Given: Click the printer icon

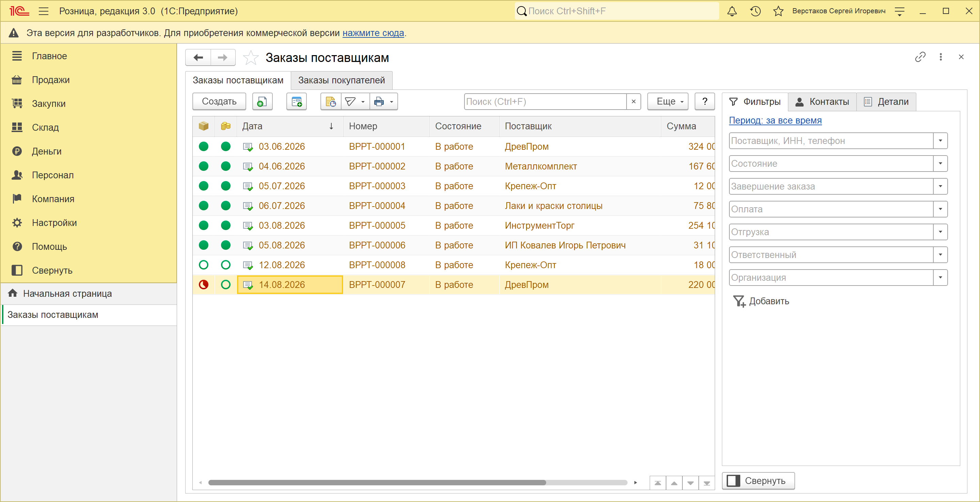Looking at the screenshot, I should click(379, 101).
